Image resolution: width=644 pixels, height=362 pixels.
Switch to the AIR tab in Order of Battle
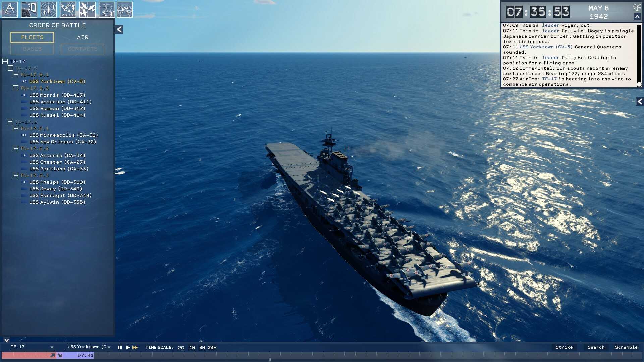pyautogui.click(x=83, y=37)
